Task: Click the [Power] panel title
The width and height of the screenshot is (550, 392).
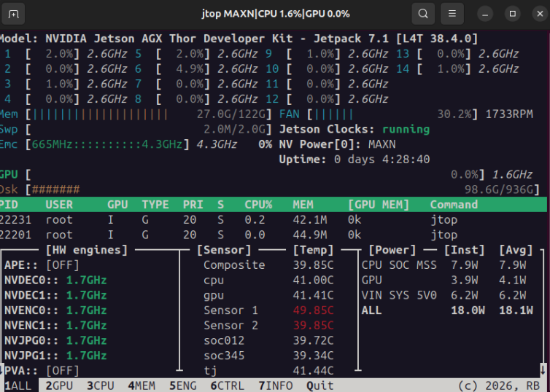Action: (x=392, y=250)
